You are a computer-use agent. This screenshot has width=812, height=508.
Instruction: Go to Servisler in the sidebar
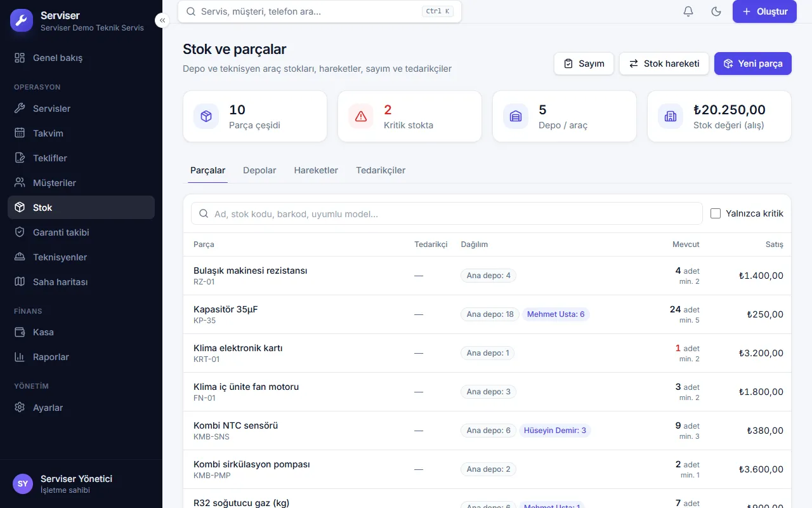[x=81, y=109]
